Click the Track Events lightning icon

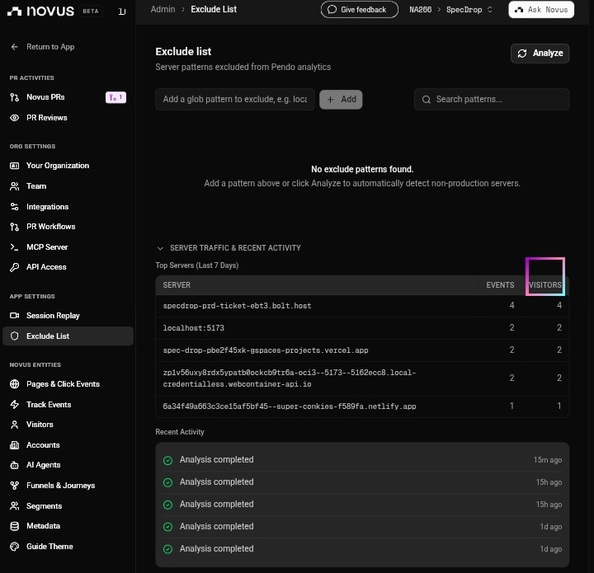click(14, 404)
